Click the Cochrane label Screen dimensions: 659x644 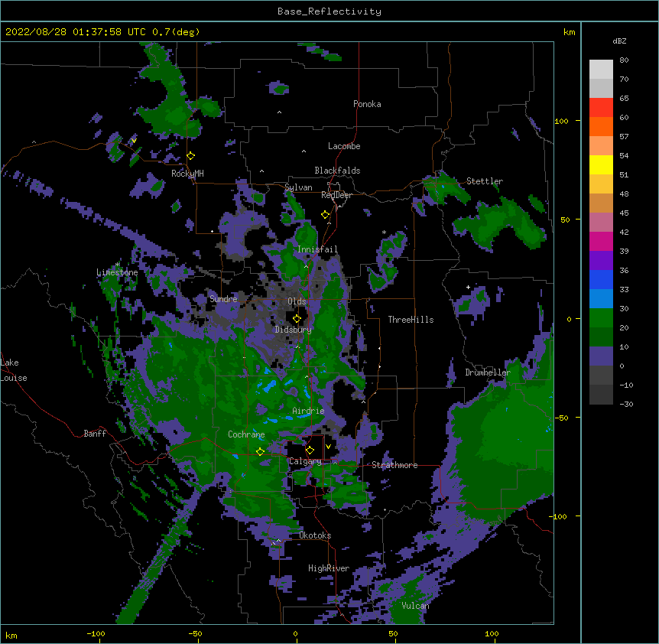(x=246, y=434)
